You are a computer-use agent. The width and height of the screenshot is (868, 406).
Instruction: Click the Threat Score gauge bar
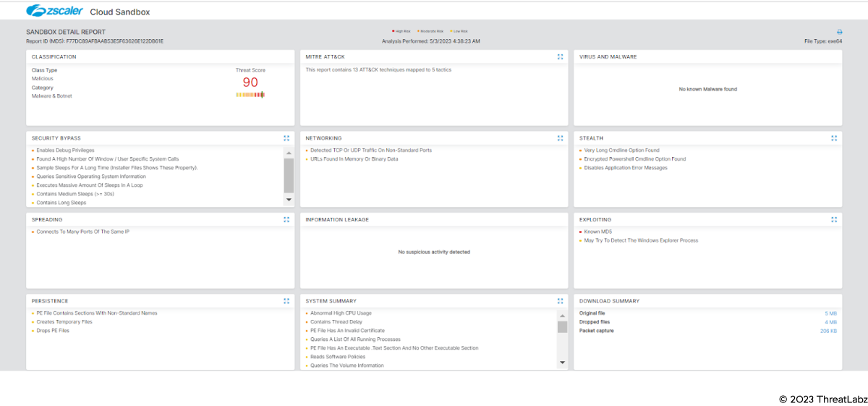coord(250,95)
